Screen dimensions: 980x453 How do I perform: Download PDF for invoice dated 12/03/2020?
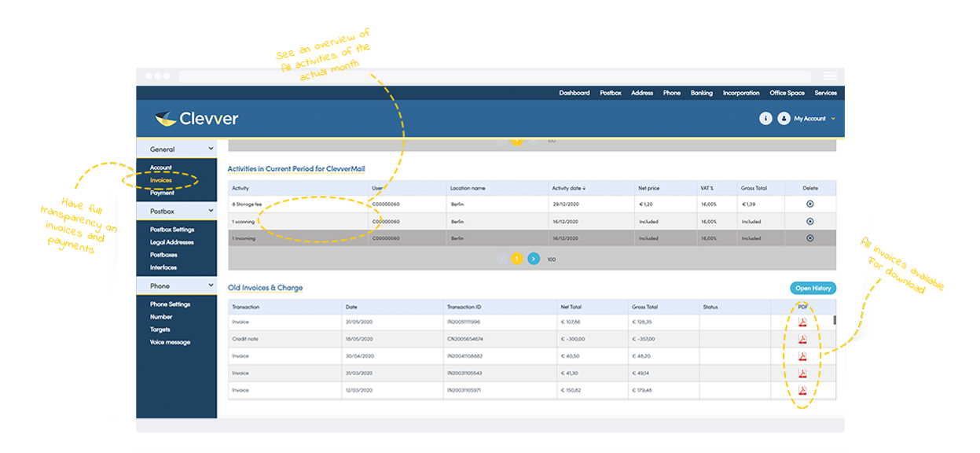tap(802, 390)
